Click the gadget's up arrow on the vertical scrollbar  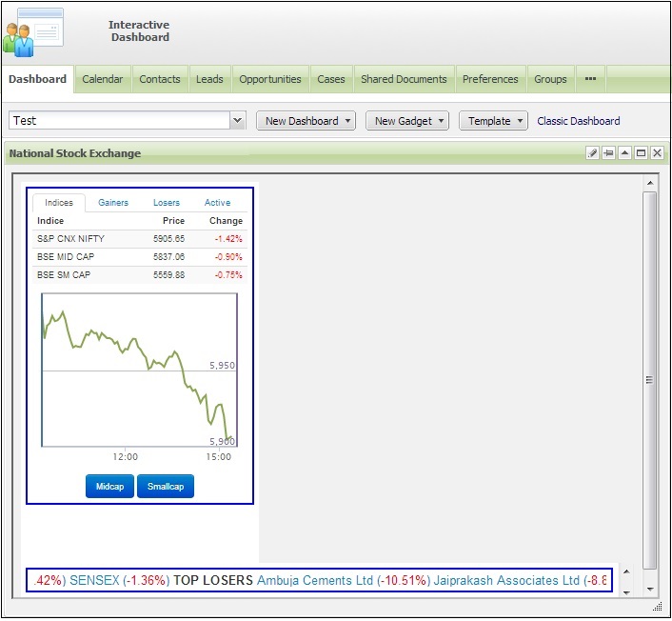coord(650,183)
